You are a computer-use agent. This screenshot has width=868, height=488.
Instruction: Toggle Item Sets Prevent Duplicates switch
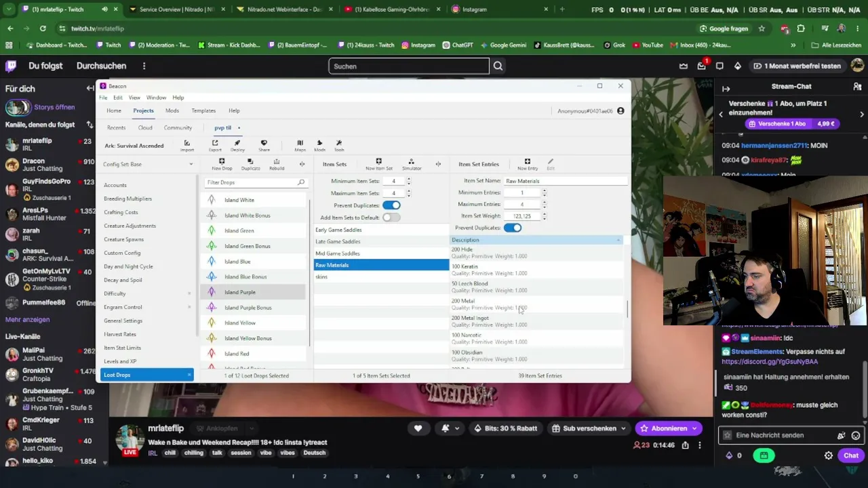tap(391, 205)
